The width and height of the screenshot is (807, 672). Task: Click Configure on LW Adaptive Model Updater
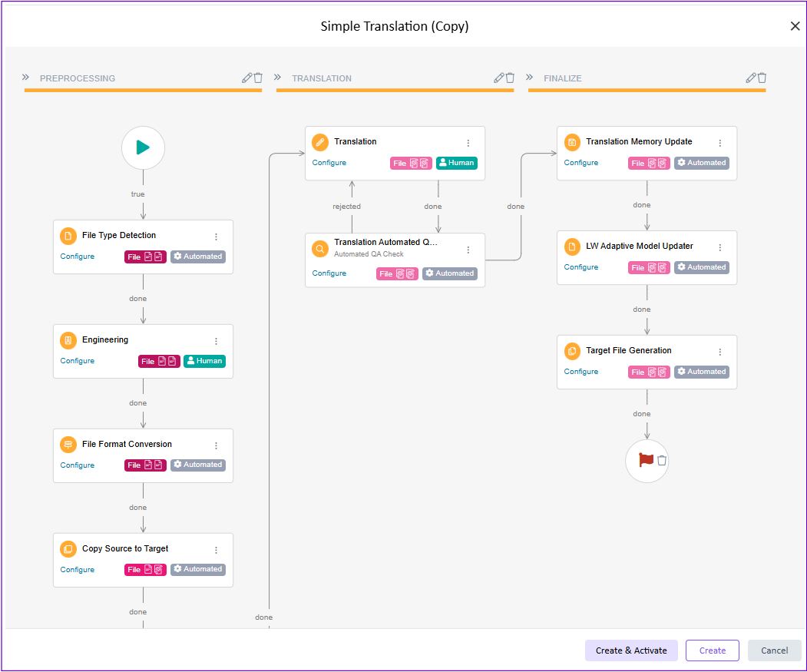581,267
